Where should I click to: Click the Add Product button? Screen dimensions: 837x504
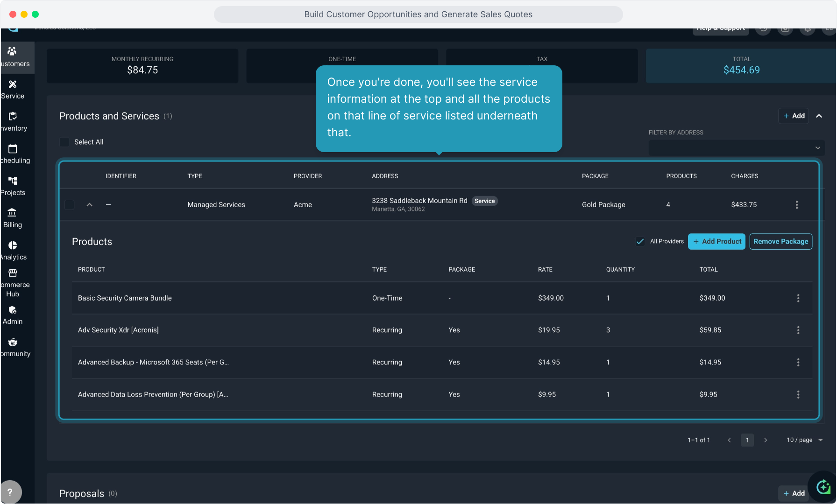(x=716, y=242)
